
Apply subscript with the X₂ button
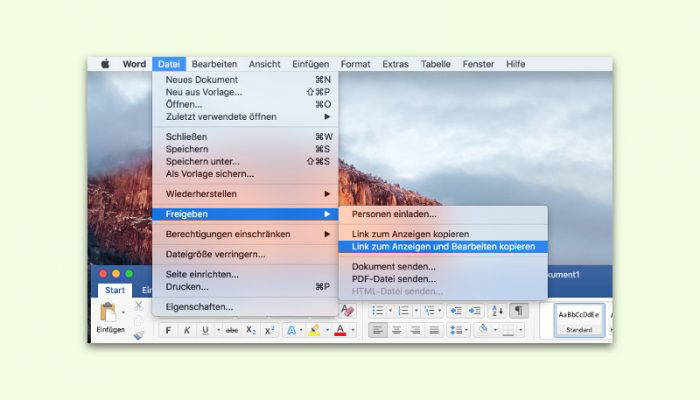(x=251, y=330)
